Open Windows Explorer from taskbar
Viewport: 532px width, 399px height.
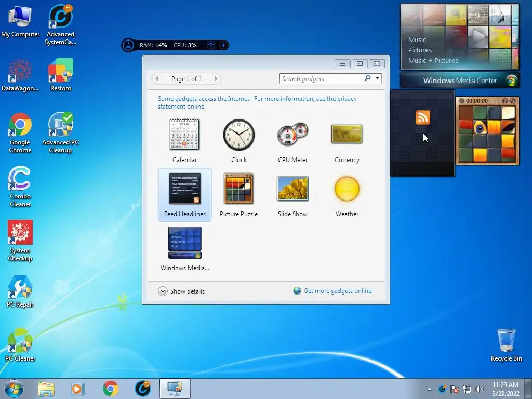click(46, 389)
